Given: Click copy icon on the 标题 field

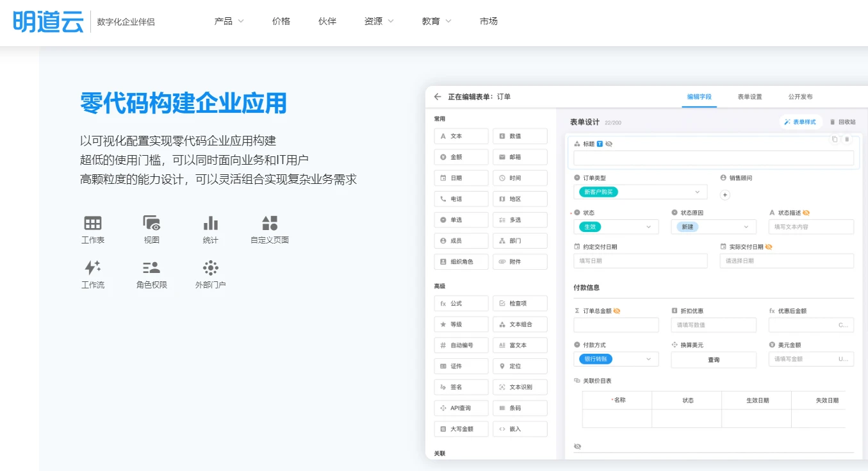Looking at the screenshot, I should 835,139.
